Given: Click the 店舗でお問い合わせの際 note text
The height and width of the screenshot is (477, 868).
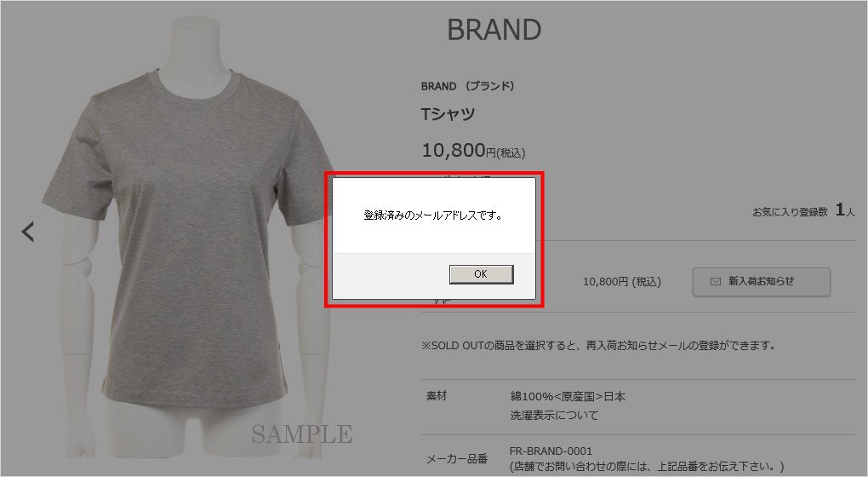Looking at the screenshot, I should [x=647, y=467].
